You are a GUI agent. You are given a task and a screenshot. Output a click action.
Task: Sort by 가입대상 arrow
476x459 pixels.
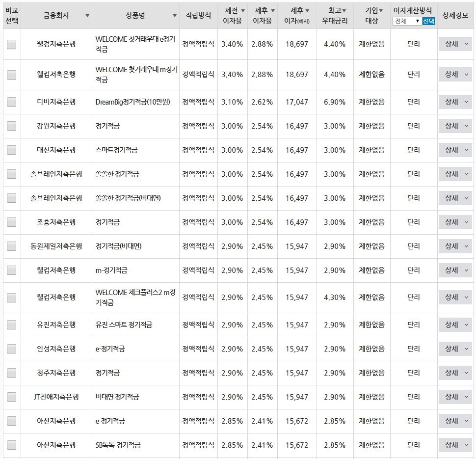point(381,11)
